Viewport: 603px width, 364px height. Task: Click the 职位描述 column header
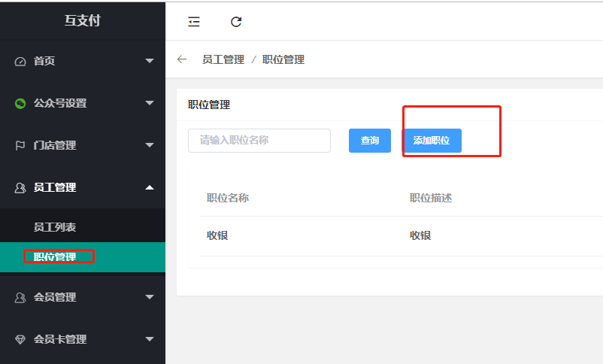(431, 198)
